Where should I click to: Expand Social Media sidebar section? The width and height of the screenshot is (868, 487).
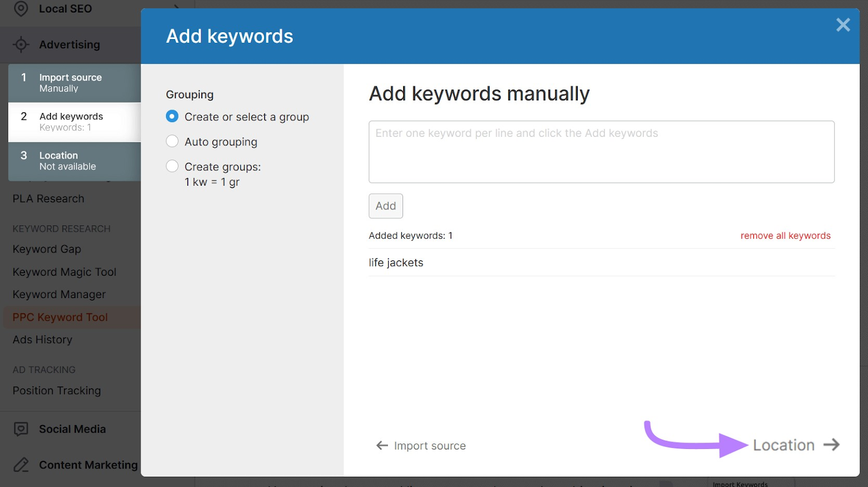click(x=73, y=429)
